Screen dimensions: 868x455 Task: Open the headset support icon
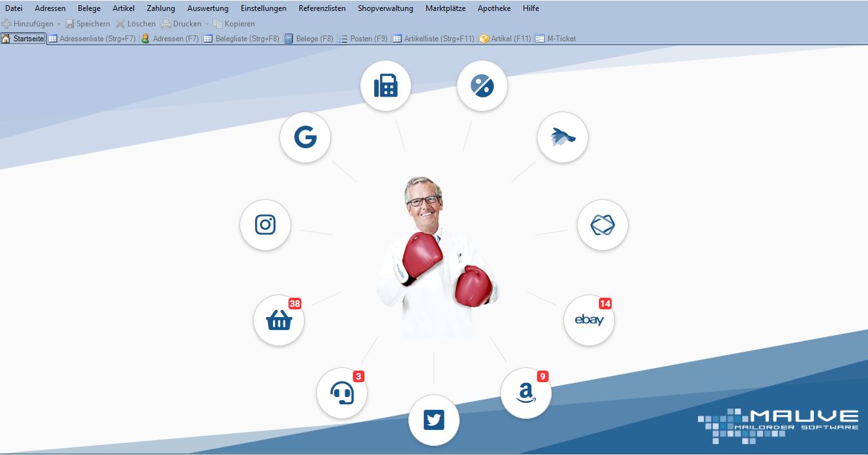(x=342, y=392)
